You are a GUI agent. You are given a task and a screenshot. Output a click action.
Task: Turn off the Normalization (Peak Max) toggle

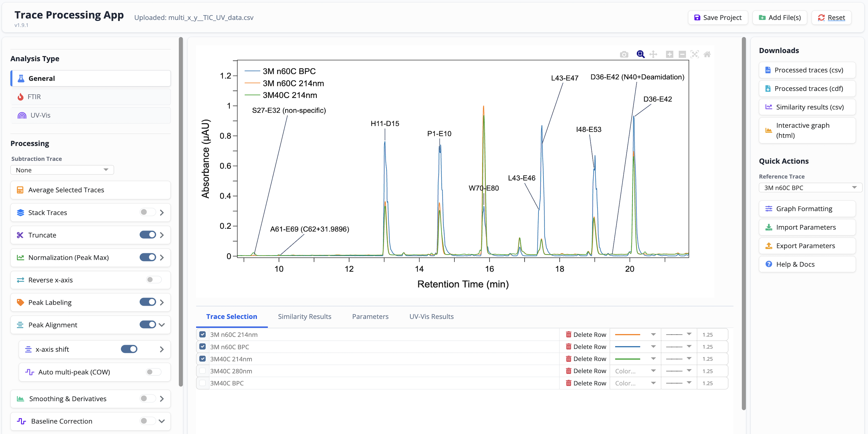pyautogui.click(x=148, y=257)
